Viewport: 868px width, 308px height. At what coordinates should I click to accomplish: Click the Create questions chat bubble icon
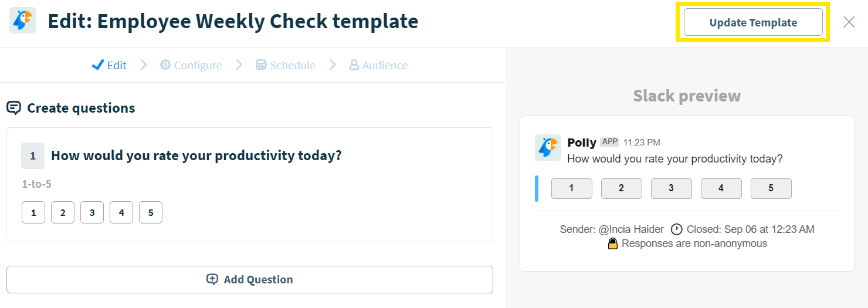coord(14,108)
